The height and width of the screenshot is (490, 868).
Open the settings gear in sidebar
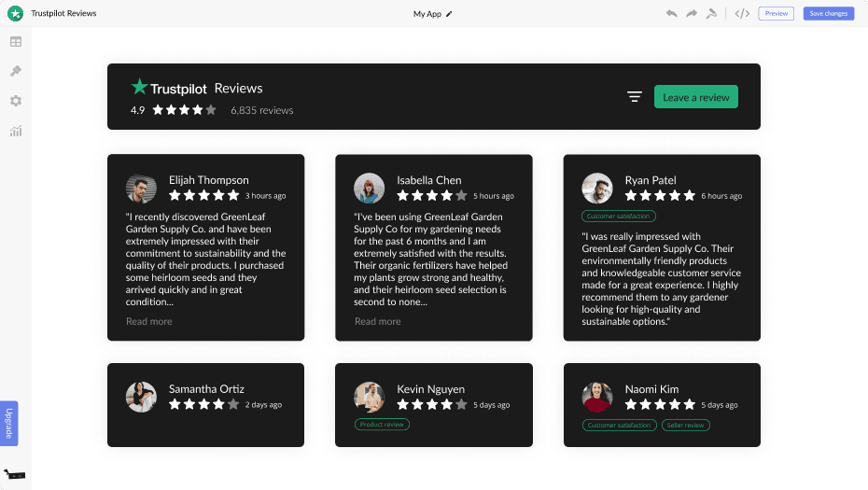coord(16,101)
